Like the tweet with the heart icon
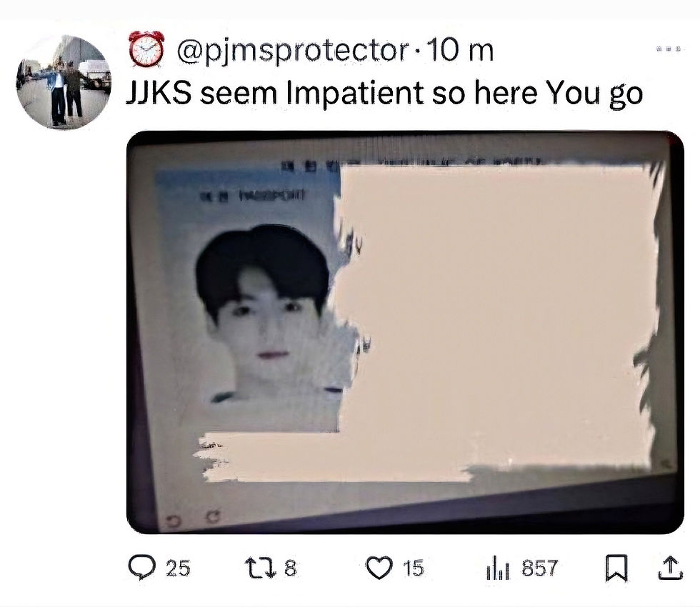This screenshot has height=607, width=700. point(379,568)
